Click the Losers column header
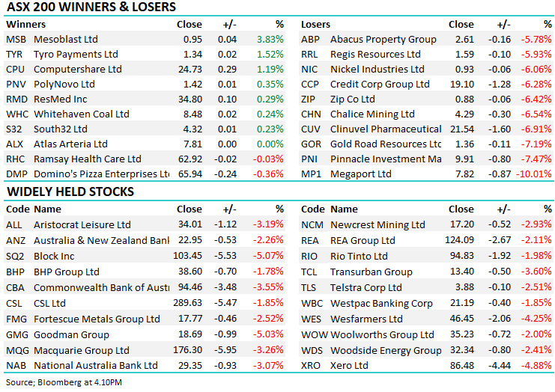The height and width of the screenshot is (392, 555). tap(316, 24)
